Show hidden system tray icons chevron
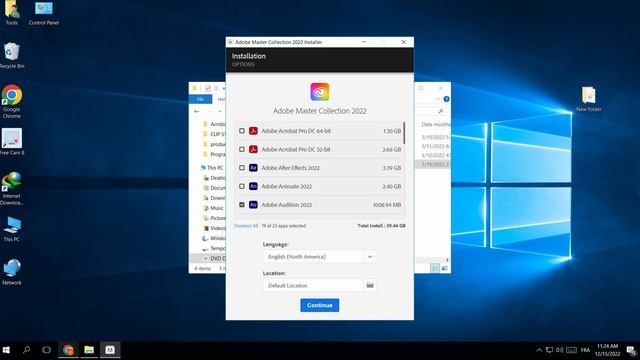The image size is (640, 360). 539,350
